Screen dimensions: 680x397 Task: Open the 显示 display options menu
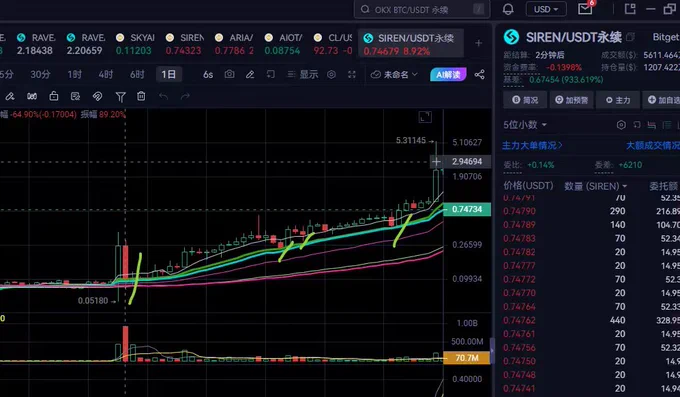tap(303, 75)
